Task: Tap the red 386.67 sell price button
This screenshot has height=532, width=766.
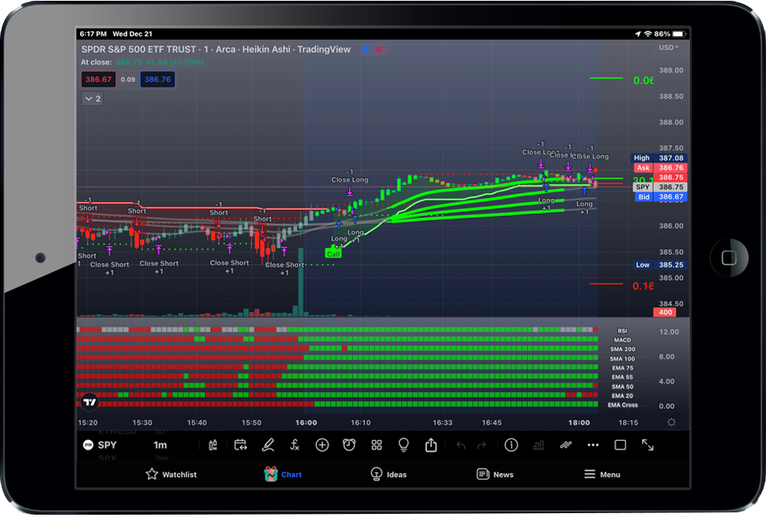Action: pyautogui.click(x=98, y=79)
